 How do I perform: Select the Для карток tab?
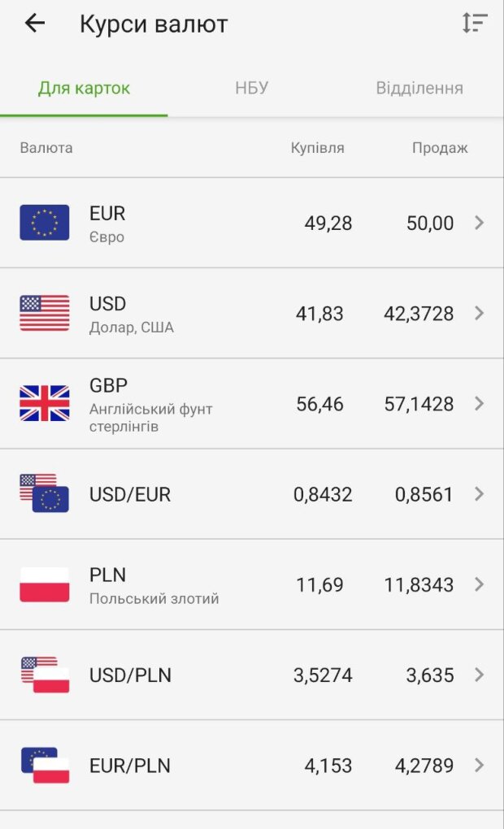[x=84, y=88]
